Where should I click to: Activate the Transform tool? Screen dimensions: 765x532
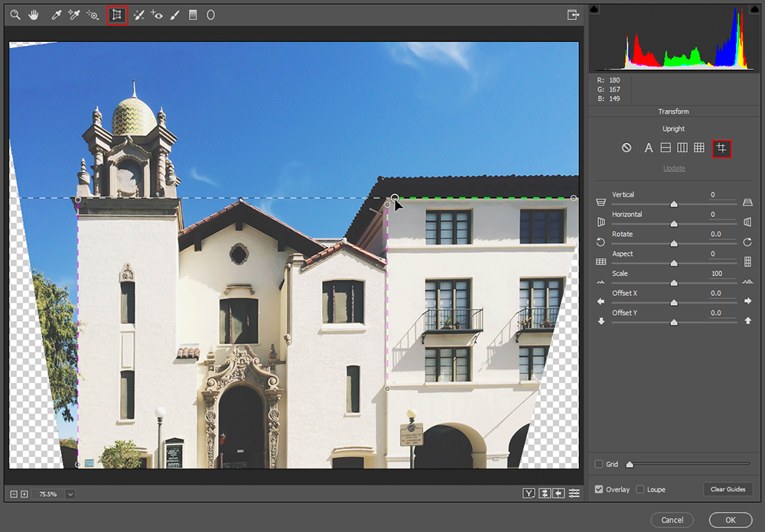(116, 15)
